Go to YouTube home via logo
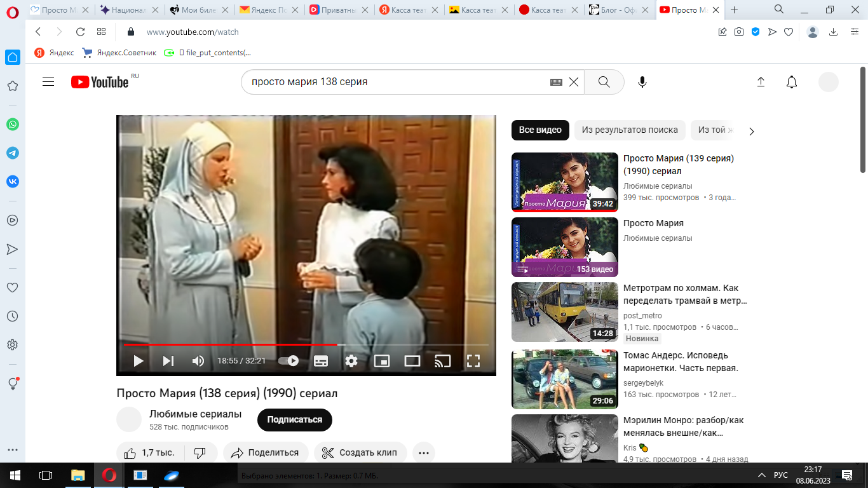Screen dimensions: 868x488 (x=100, y=82)
